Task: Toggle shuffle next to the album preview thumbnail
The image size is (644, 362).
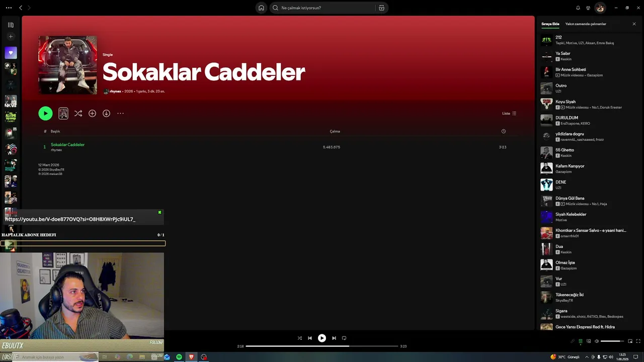Action: [78, 114]
